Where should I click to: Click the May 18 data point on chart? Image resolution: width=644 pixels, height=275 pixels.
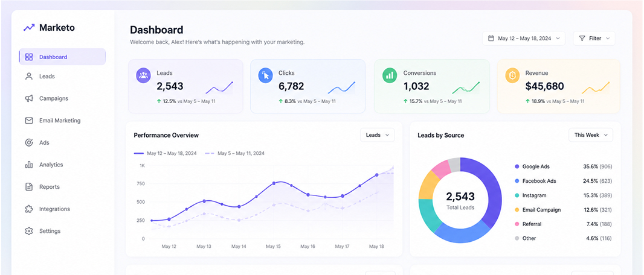(x=376, y=175)
